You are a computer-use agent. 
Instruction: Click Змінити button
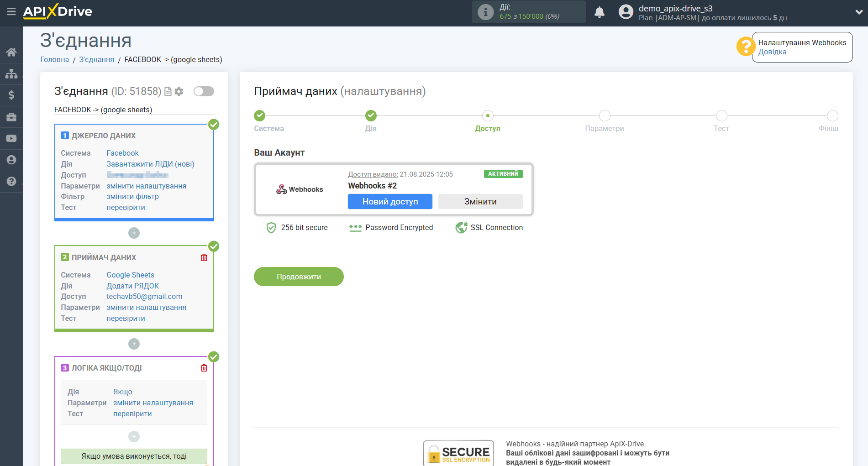click(480, 202)
